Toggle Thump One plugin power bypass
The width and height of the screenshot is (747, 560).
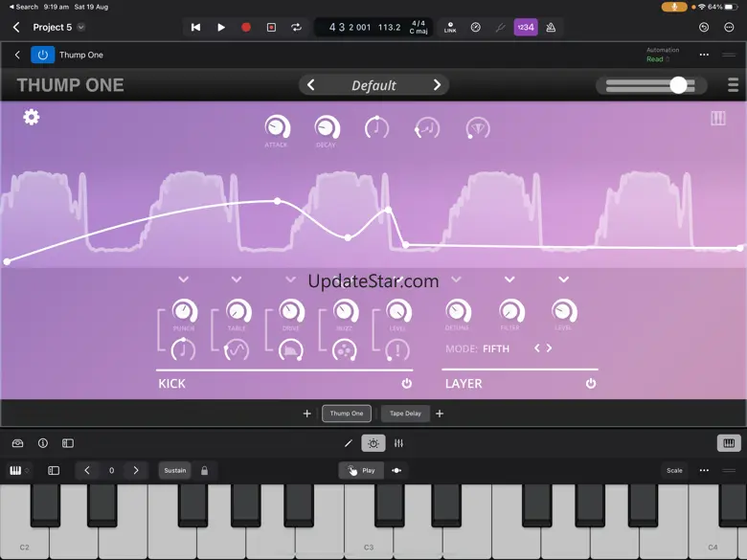coord(42,55)
